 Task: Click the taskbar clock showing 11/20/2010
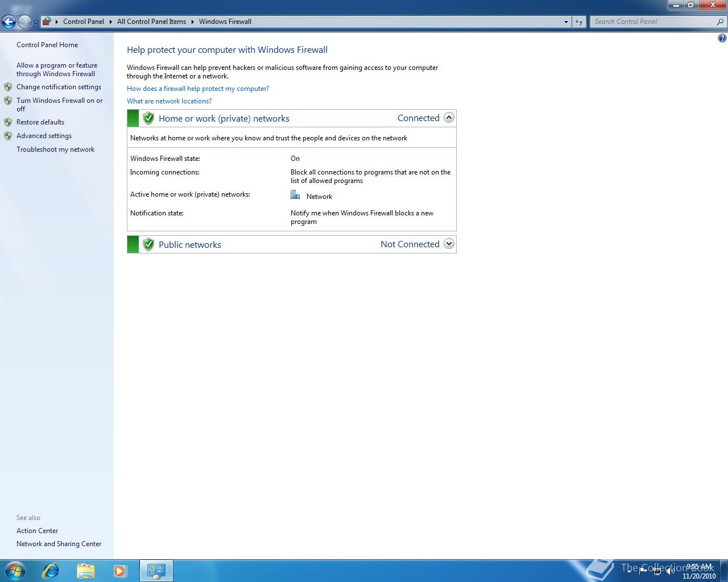pos(699,571)
